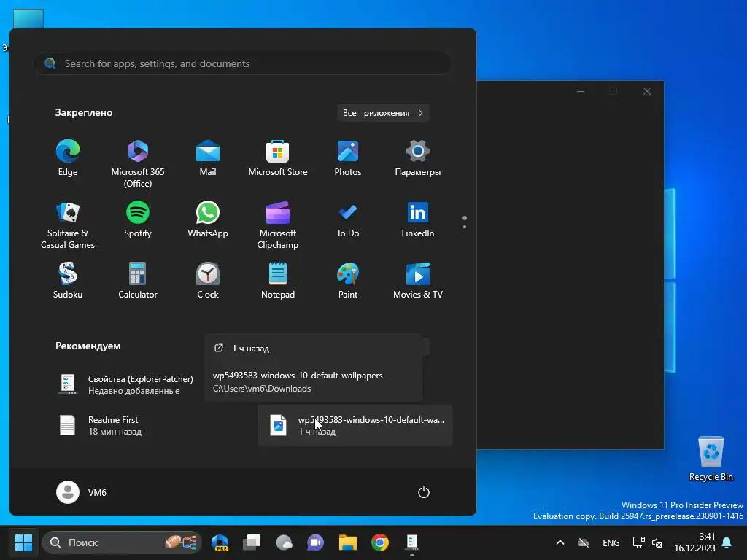
Task: Click the Windows Start button on taskbar
Action: [x=23, y=542]
